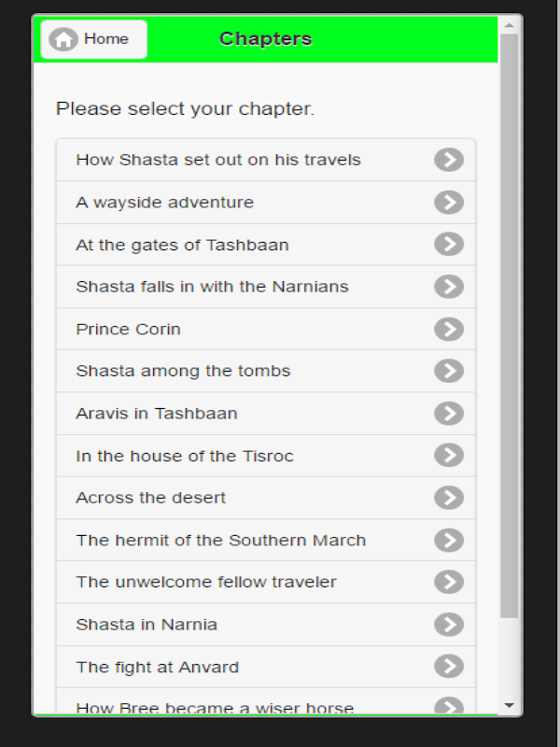The width and height of the screenshot is (560, 747).
Task: Open How Bree became a wiser horse
Action: 215,707
